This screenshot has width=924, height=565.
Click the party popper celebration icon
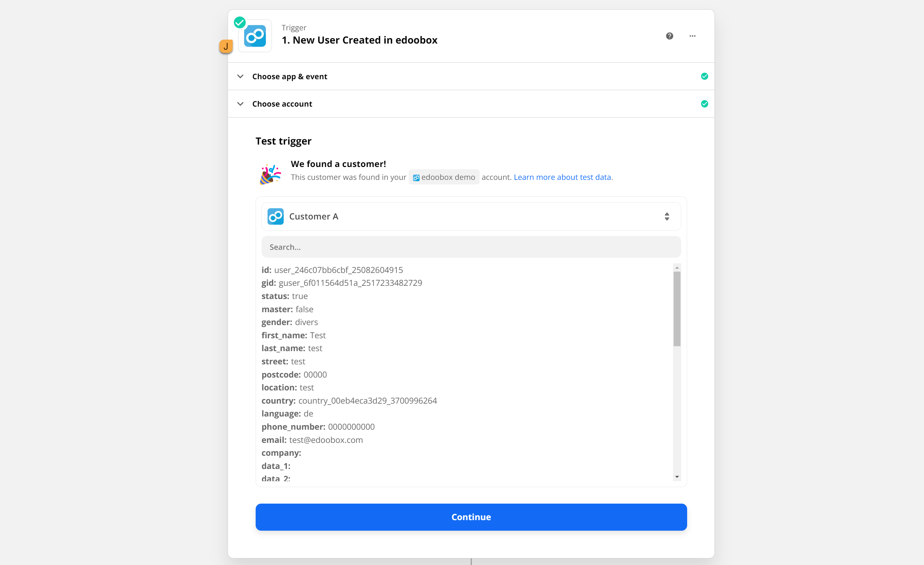tap(270, 174)
